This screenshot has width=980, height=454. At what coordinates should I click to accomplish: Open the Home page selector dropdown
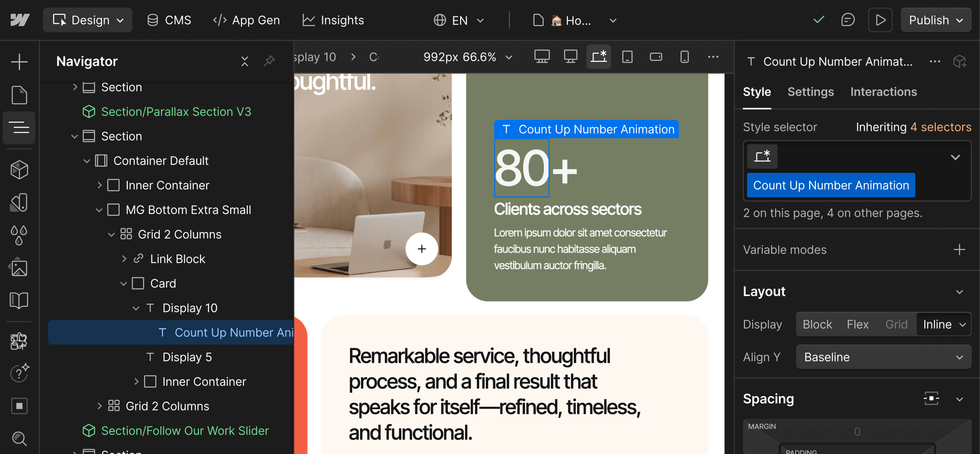[x=574, y=20]
